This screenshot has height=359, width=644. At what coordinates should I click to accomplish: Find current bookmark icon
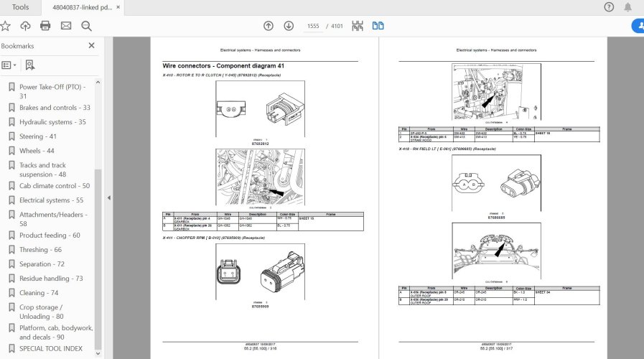click(30, 65)
